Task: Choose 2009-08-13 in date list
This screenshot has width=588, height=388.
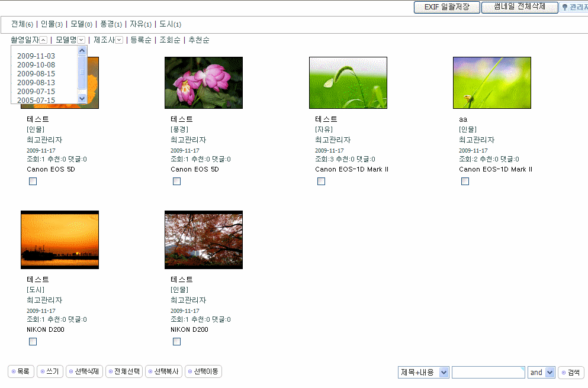Action: coord(36,82)
